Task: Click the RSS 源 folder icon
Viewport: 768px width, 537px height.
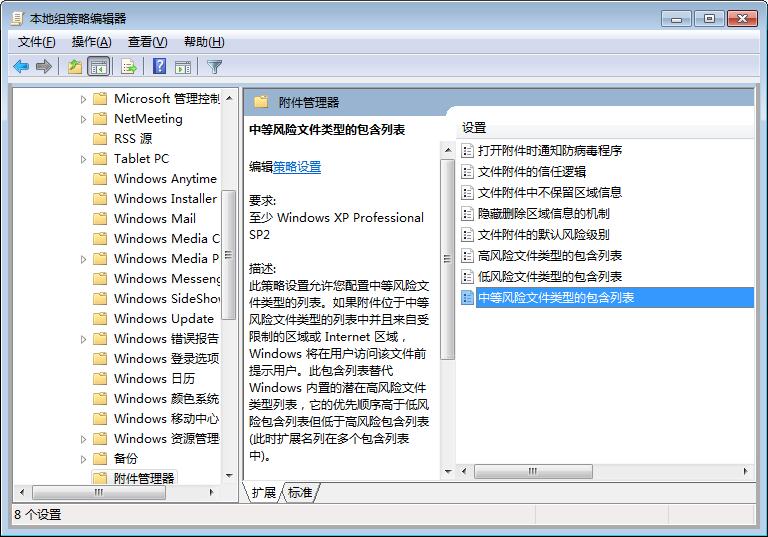Action: point(100,139)
